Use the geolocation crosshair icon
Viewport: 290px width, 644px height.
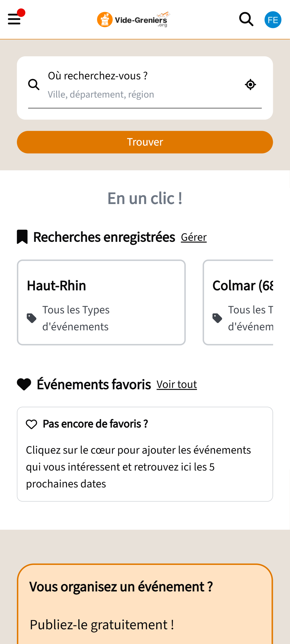250,85
